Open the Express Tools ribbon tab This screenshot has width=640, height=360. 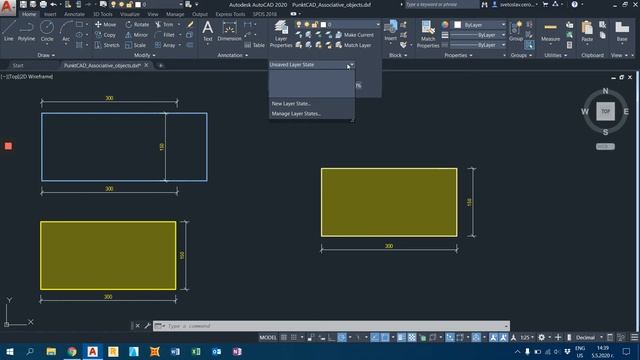click(x=230, y=14)
